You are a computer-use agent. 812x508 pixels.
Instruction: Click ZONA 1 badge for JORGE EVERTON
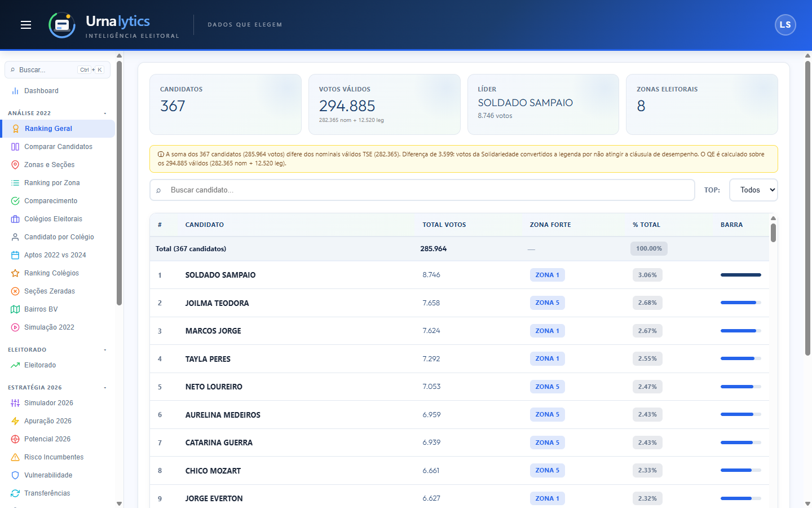tap(547, 498)
